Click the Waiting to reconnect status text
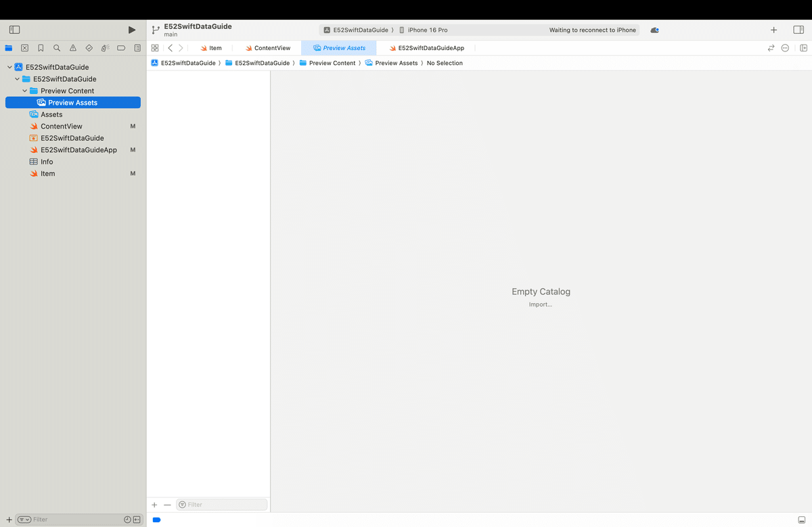Image resolution: width=812 pixels, height=527 pixels. [593, 30]
